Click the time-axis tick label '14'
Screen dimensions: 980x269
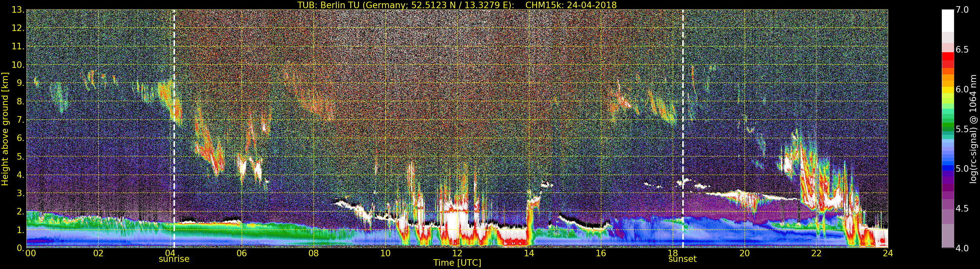(529, 253)
